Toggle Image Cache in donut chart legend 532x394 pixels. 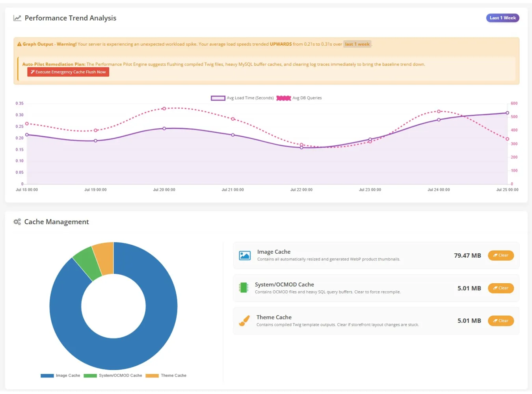pos(60,375)
